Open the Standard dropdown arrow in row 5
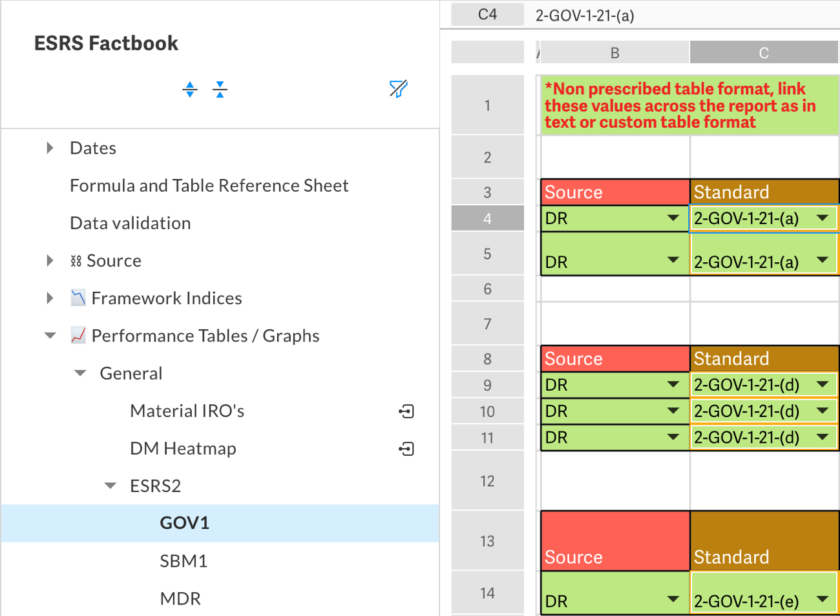 pyautogui.click(x=823, y=260)
